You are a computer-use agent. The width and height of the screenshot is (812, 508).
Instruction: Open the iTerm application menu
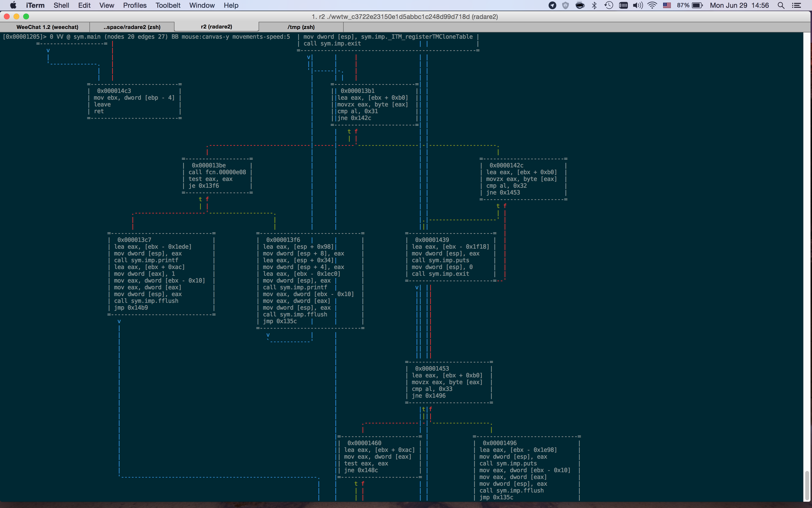35,5
